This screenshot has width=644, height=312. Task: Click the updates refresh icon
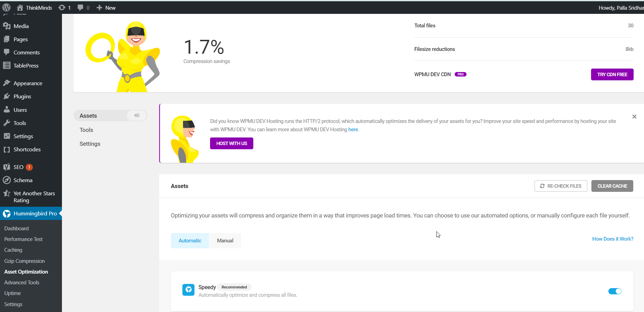(x=62, y=8)
